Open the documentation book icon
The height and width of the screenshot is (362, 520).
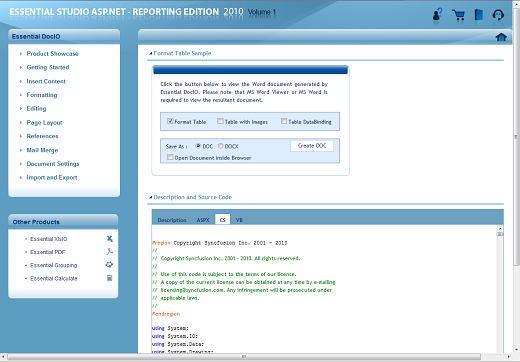[479, 15]
